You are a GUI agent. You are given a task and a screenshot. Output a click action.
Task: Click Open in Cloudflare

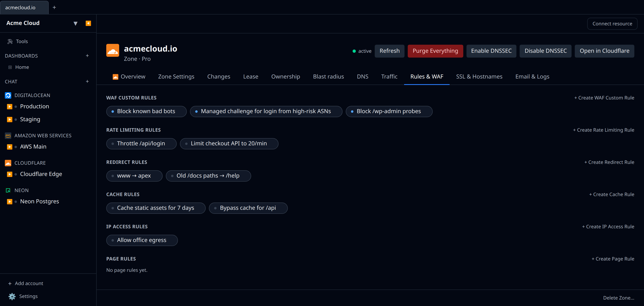pos(605,51)
